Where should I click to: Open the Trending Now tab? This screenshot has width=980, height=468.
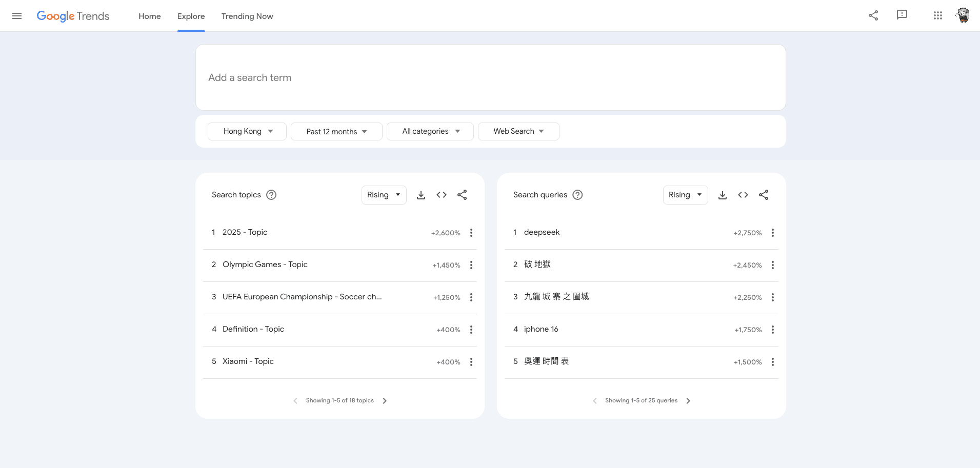coord(247,16)
